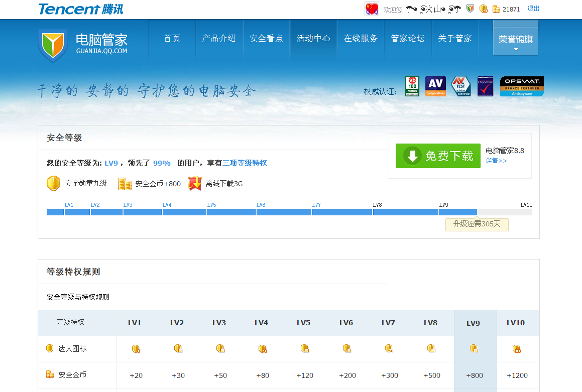
Task: Open the 活动中心 nav item
Action: 313,38
